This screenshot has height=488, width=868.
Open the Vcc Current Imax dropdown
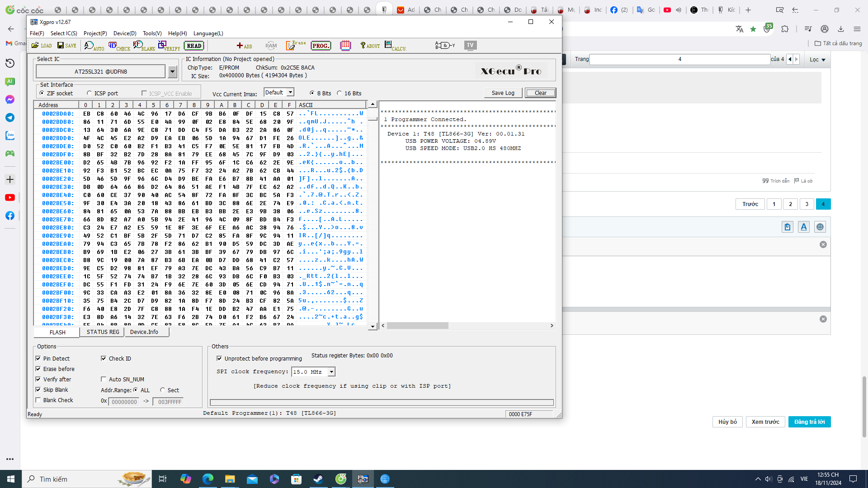coord(290,93)
